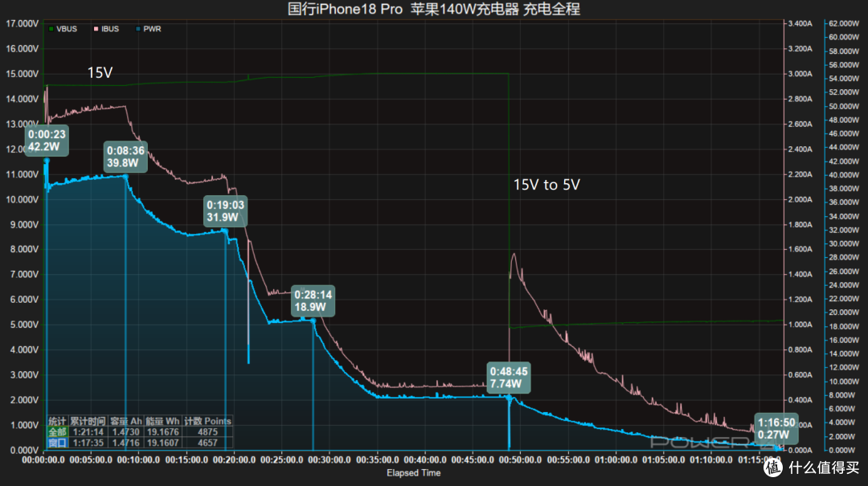The image size is (868, 486).
Task: Click the 00:00:00.0 time axis tick
Action: (x=43, y=460)
